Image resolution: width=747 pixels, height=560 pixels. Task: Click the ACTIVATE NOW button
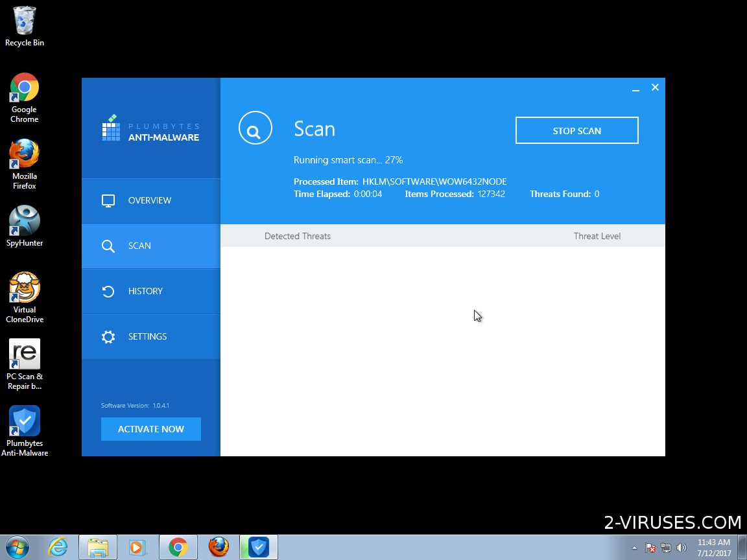151,429
